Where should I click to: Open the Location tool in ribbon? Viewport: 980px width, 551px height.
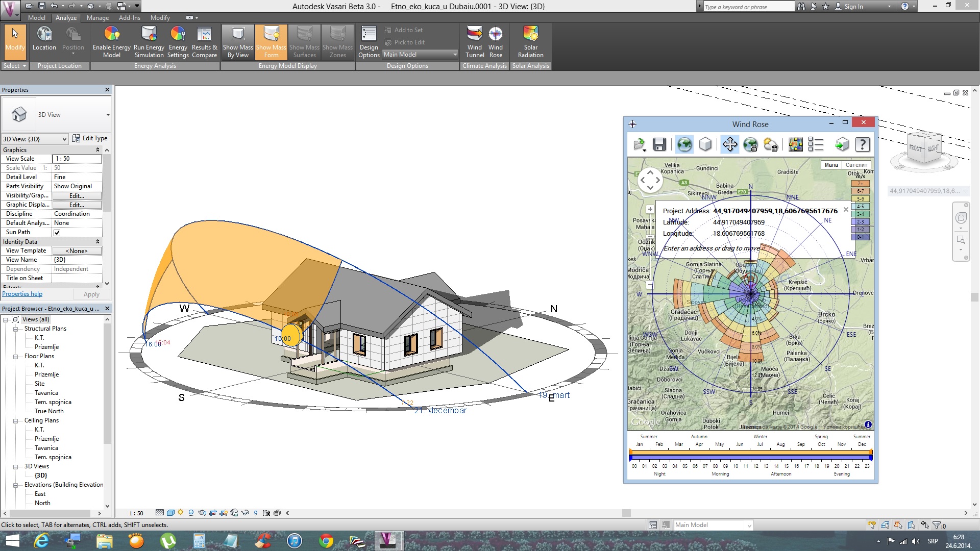tap(44, 40)
